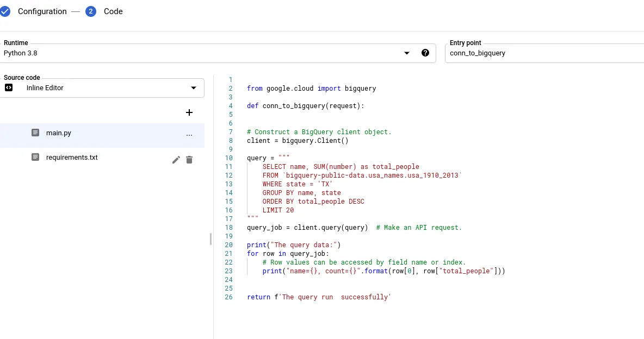Screen dimensions: 644x339
Task: Click the main.py file document icon
Action: pyautogui.click(x=35, y=133)
